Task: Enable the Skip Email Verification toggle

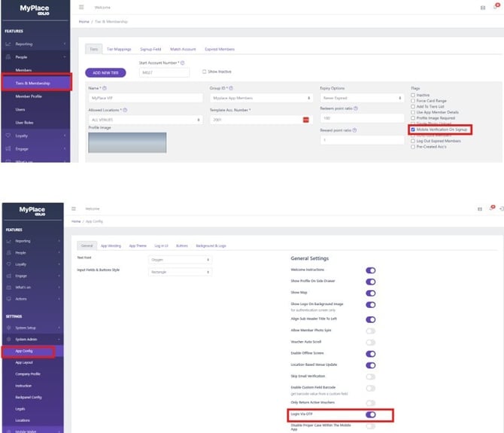Action: (x=370, y=376)
